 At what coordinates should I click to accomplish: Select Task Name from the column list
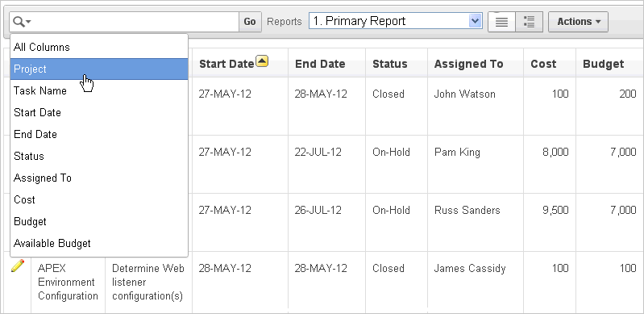(x=99, y=91)
